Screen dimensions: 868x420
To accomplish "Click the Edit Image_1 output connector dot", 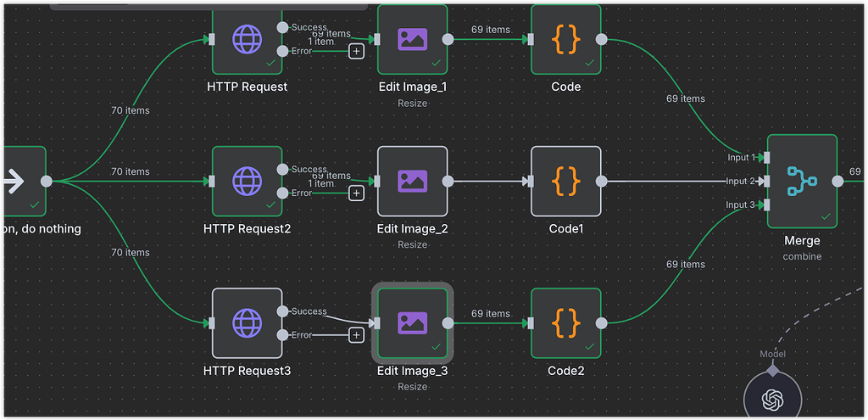I will pyautogui.click(x=448, y=39).
